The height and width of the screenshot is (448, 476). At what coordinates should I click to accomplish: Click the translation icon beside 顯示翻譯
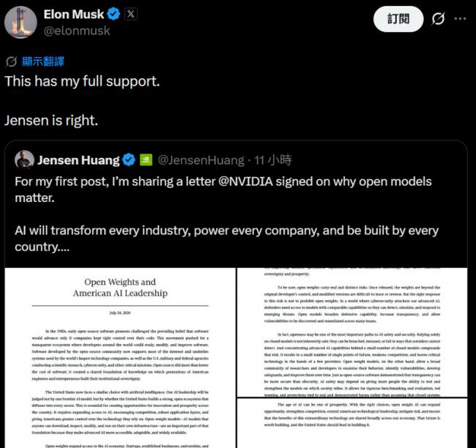pyautogui.click(x=11, y=61)
